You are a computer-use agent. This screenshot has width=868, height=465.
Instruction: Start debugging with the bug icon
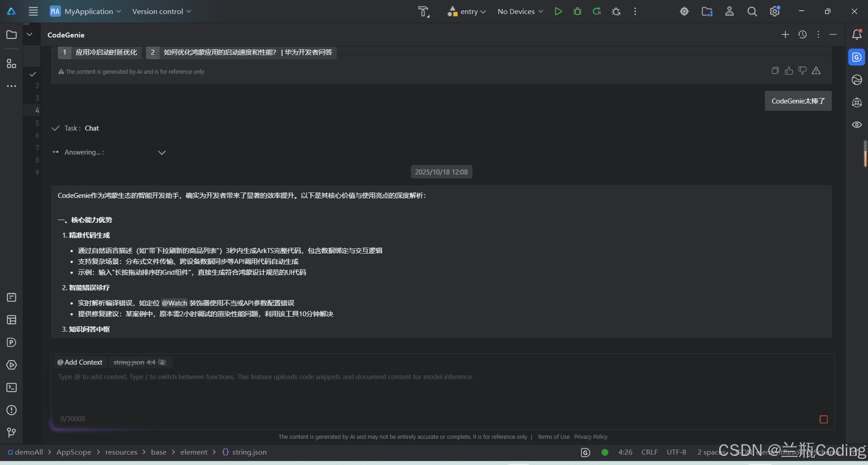[577, 11]
